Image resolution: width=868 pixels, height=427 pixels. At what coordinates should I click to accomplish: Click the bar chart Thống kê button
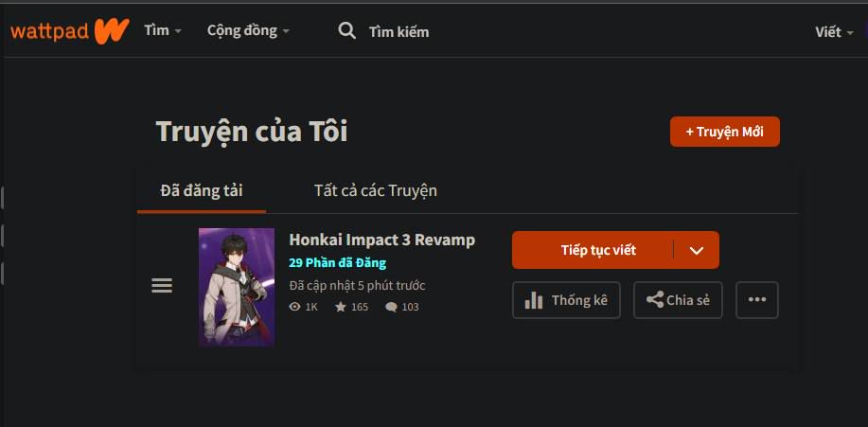tap(566, 299)
